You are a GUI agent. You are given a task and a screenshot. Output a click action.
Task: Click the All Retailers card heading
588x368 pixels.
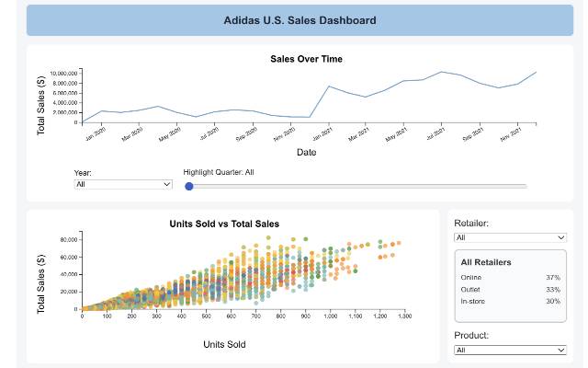click(486, 262)
